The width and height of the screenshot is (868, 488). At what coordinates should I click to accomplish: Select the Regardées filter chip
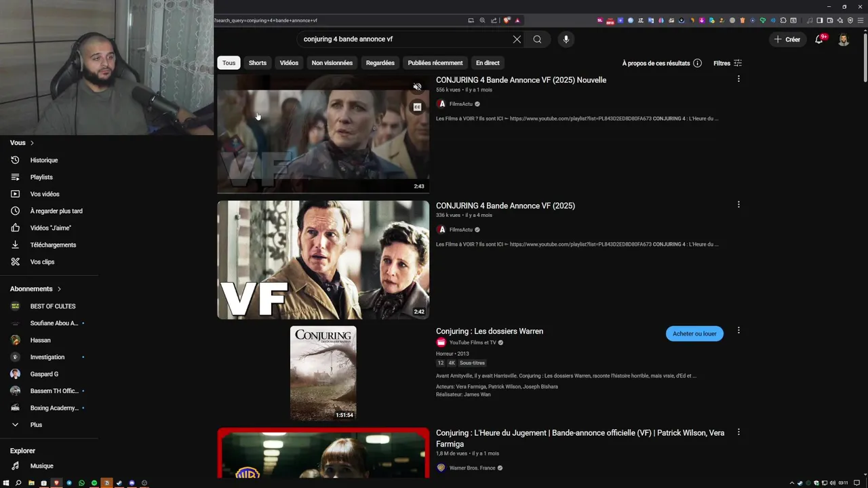pos(380,63)
